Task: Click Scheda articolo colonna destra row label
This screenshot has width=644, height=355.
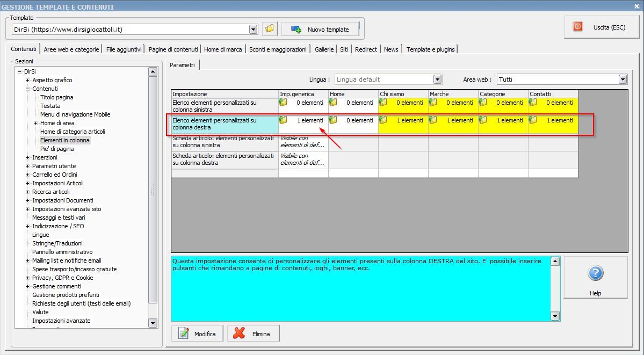Action: (x=225, y=160)
